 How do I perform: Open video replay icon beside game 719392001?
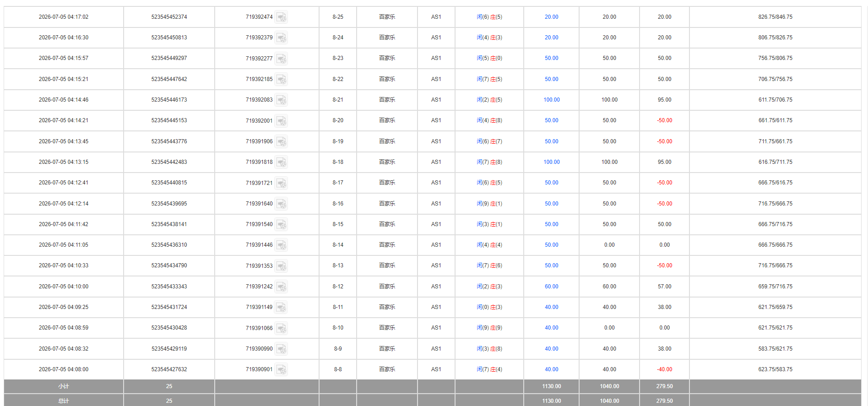pos(281,121)
